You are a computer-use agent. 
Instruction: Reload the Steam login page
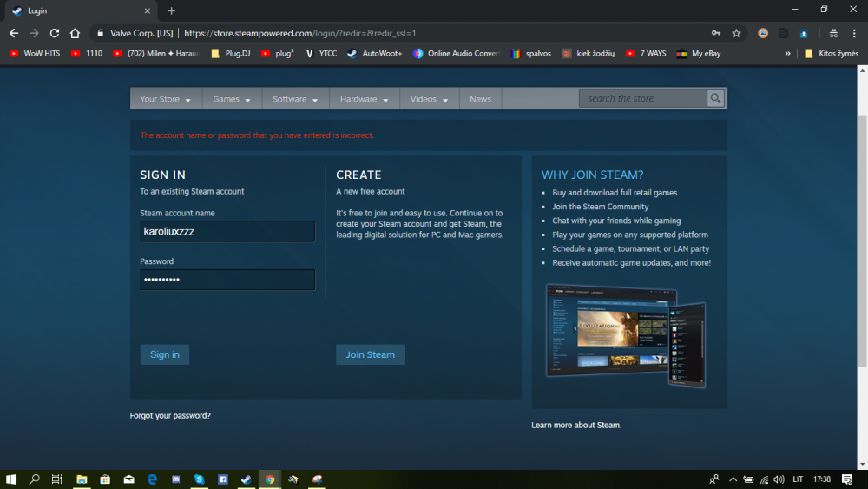click(x=54, y=33)
